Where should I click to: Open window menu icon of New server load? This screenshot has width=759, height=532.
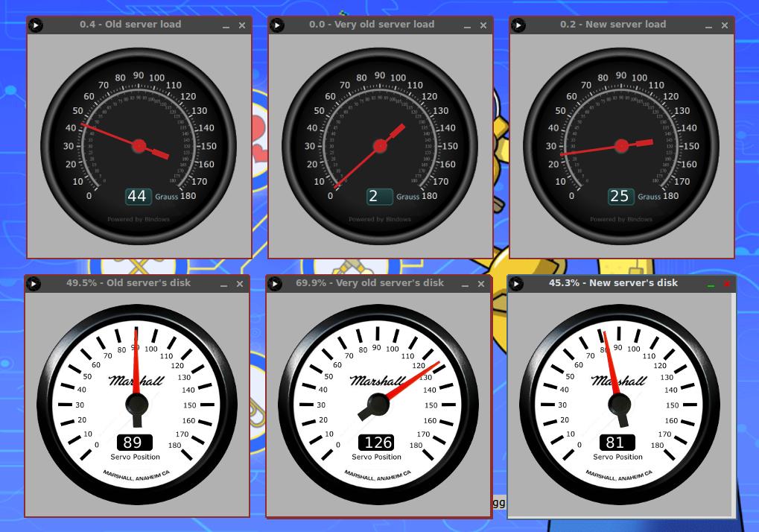click(518, 25)
